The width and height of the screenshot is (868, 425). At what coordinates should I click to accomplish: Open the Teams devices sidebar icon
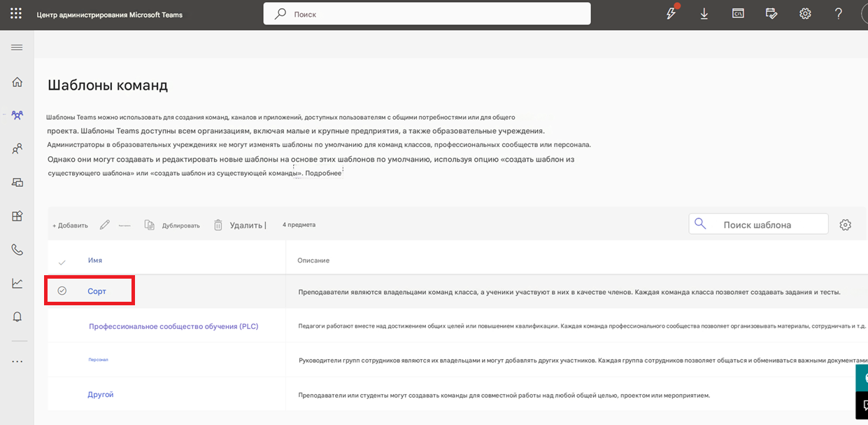coord(17,182)
